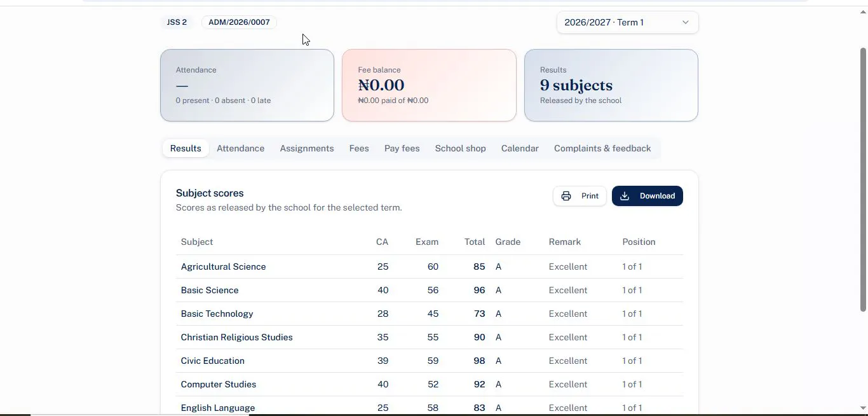Viewport: 868px width, 416px height.
Task: Switch to School shop tab
Action: (461, 148)
